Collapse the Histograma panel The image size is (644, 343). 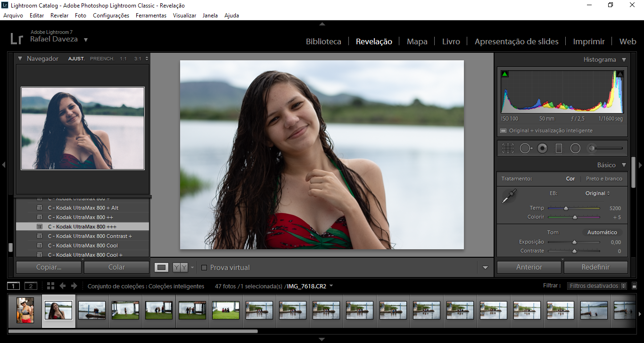point(624,60)
